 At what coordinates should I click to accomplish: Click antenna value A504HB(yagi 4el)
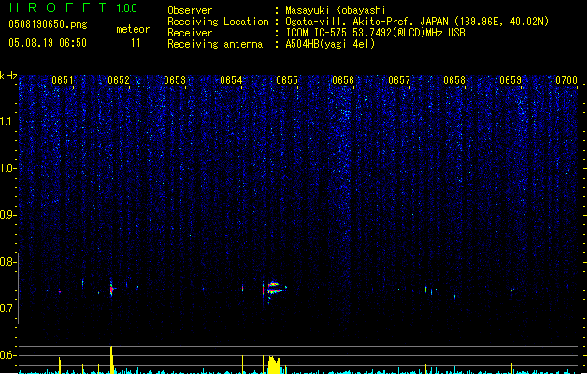[330, 44]
